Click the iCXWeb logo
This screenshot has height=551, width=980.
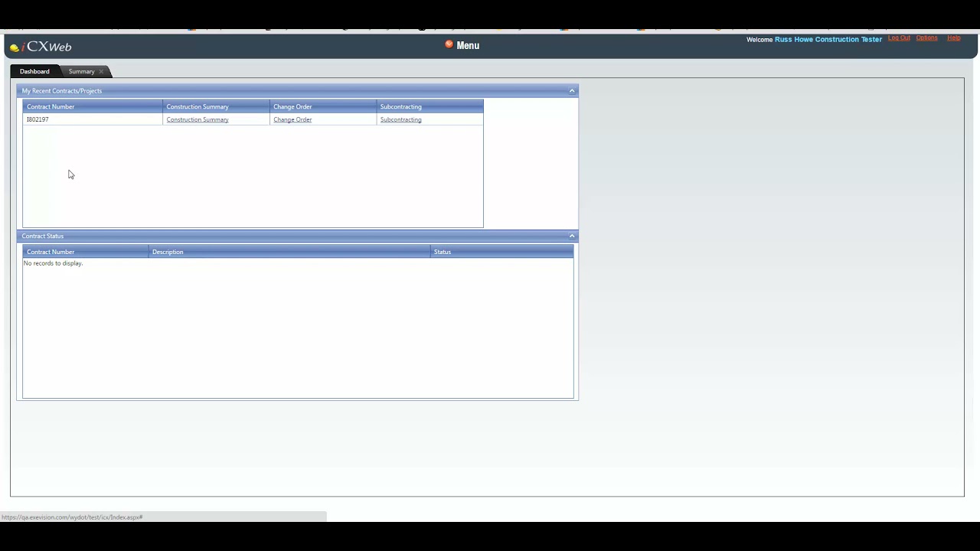[41, 47]
